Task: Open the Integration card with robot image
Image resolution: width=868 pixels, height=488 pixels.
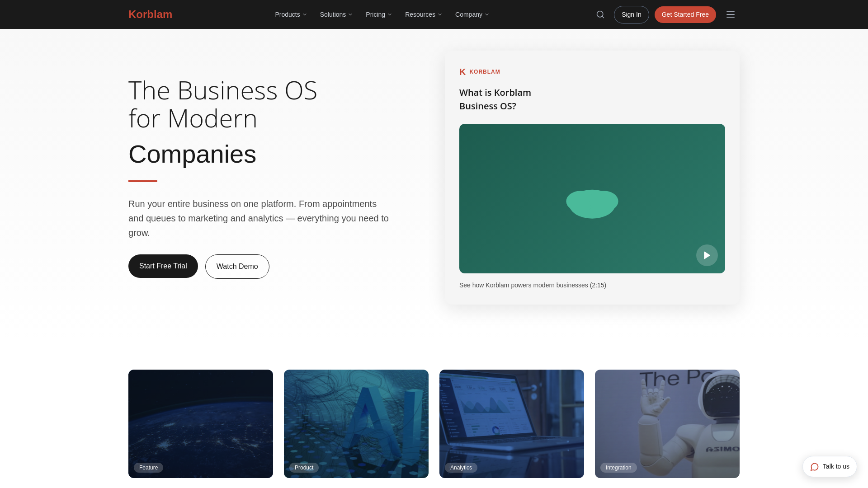Action: pos(667,424)
